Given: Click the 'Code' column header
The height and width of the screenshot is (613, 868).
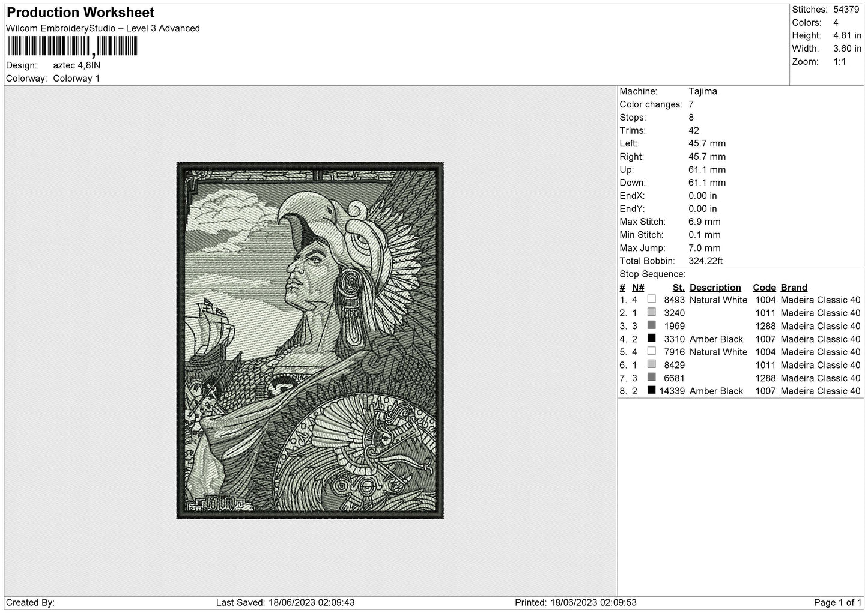Looking at the screenshot, I should coord(765,288).
